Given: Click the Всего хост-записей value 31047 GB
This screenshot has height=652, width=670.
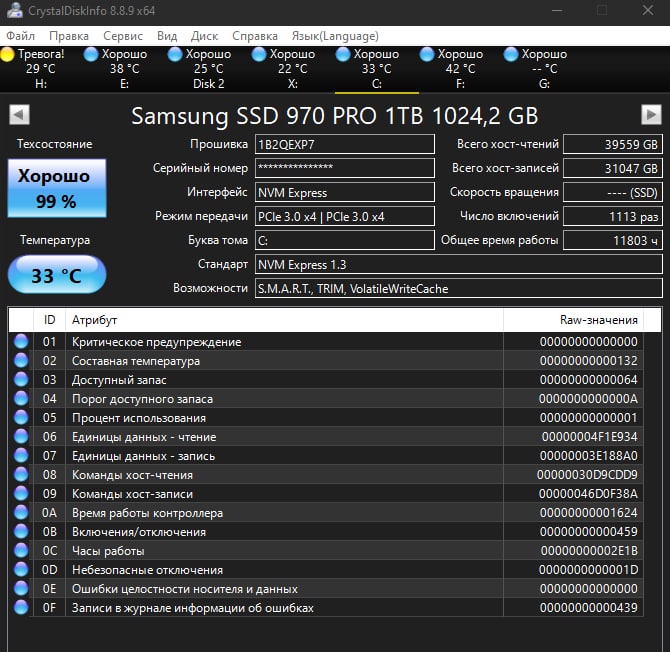Looking at the screenshot, I should coord(613,168).
